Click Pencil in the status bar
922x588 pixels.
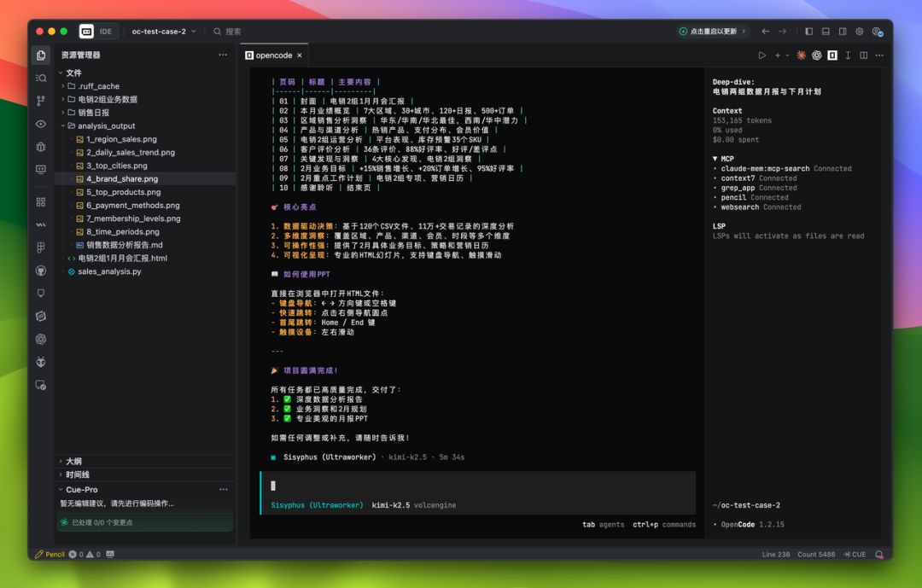(50, 555)
